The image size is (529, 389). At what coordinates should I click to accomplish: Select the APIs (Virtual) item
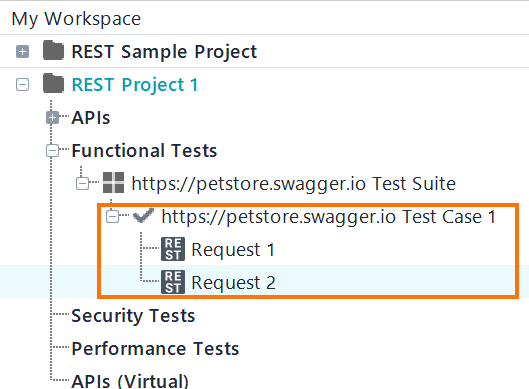pyautogui.click(x=130, y=381)
